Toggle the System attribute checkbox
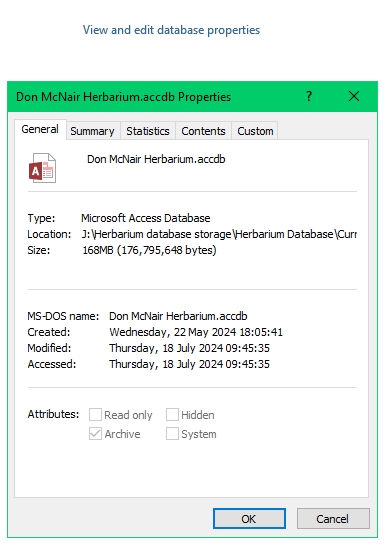 click(172, 434)
